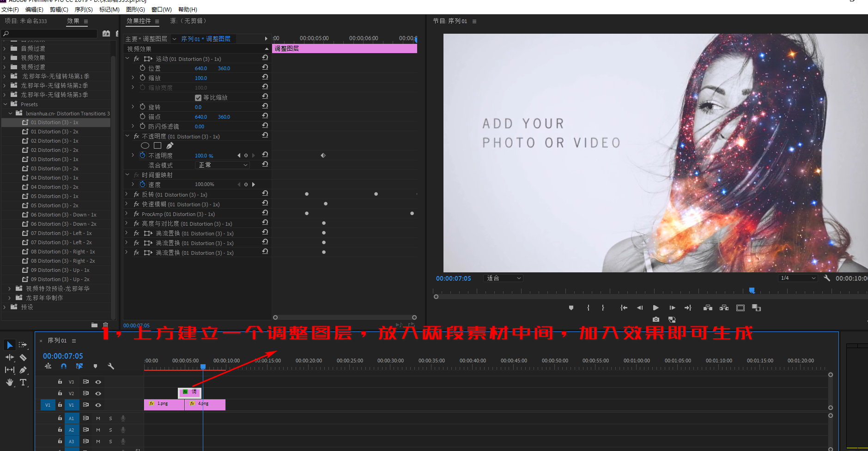Select the Hand tool
Viewport: 868px width, 451px height.
10,382
